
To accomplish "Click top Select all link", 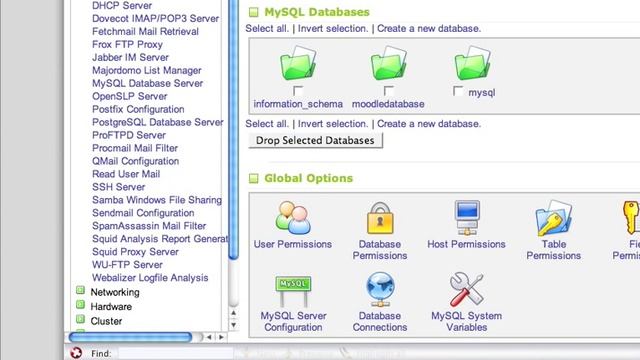I will (x=267, y=29).
